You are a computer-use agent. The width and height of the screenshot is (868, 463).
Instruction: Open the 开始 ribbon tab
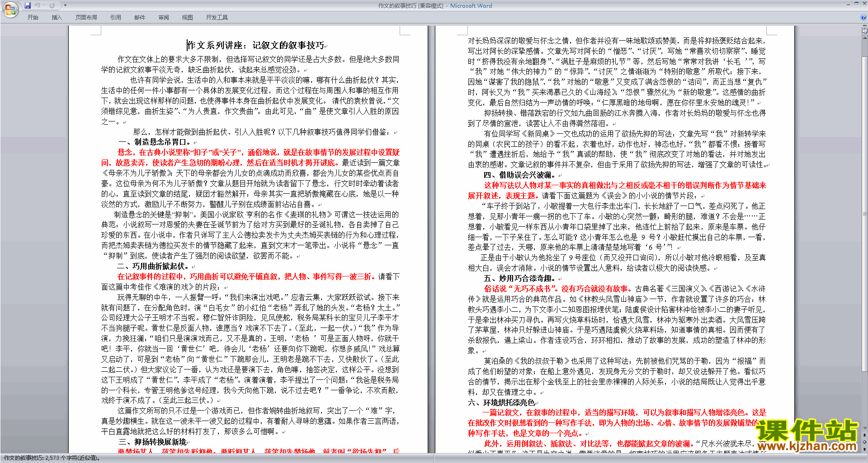coord(33,17)
